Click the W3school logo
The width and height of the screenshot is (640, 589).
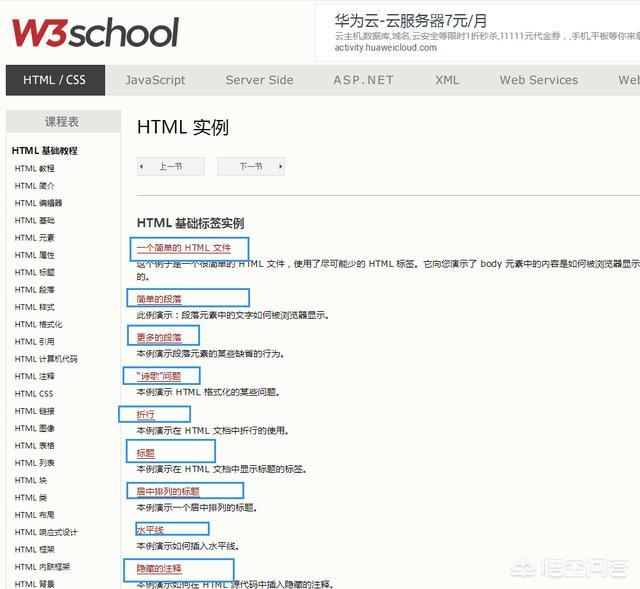point(95,31)
